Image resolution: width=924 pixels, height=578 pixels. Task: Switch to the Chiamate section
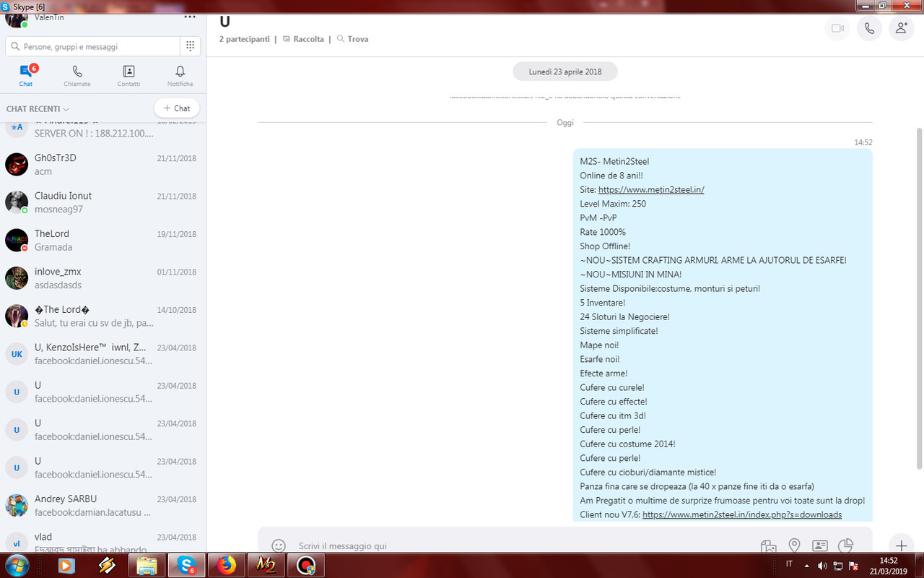[77, 75]
